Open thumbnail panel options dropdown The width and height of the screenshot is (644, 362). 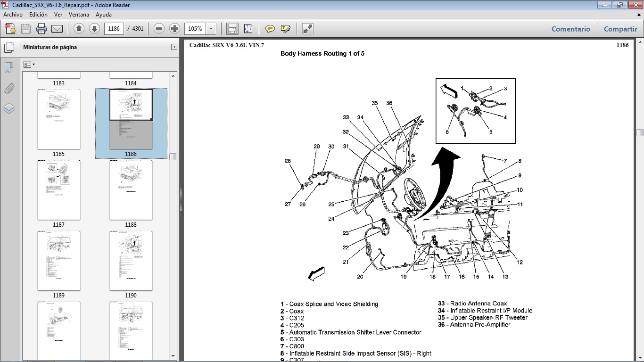click(x=29, y=64)
